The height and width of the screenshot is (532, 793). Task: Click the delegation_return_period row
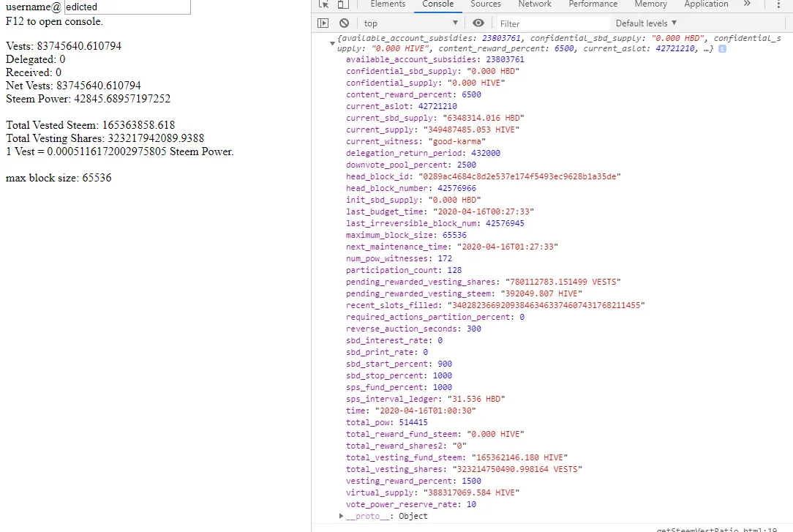(423, 153)
